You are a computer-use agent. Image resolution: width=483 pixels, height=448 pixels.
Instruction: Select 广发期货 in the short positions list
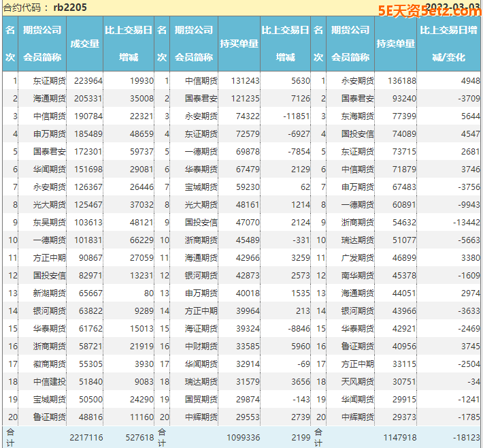point(357,257)
